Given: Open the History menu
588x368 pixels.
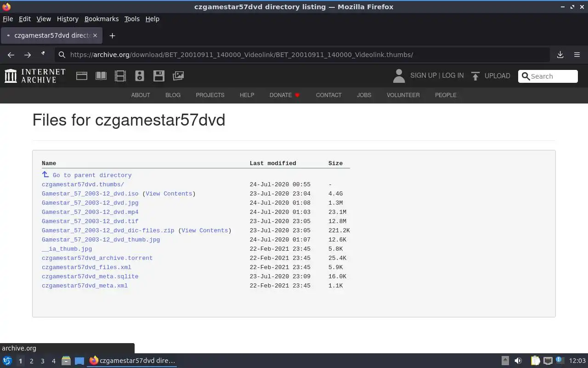Looking at the screenshot, I should (x=68, y=19).
